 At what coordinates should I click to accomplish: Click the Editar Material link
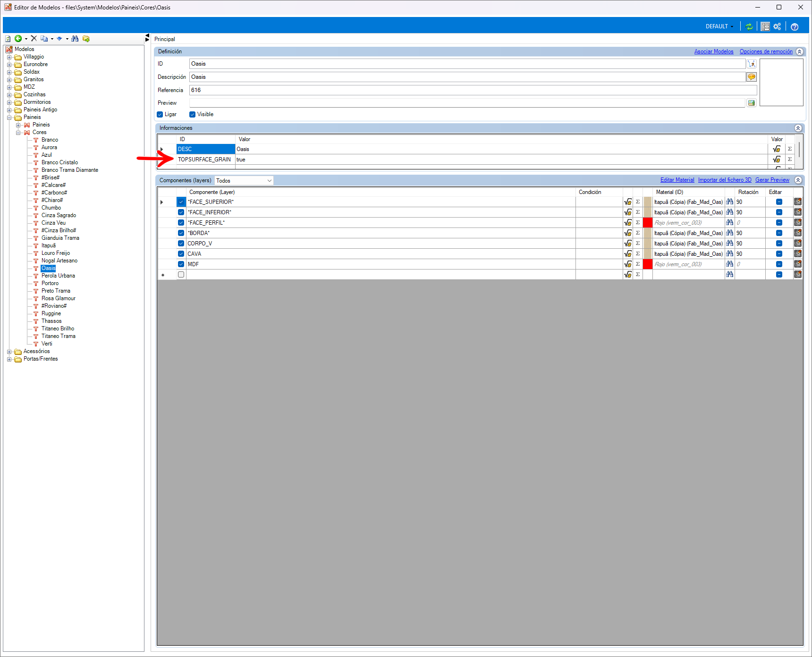[677, 180]
